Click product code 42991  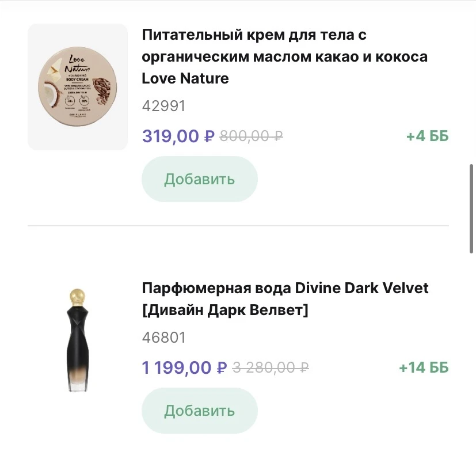pyautogui.click(x=163, y=106)
